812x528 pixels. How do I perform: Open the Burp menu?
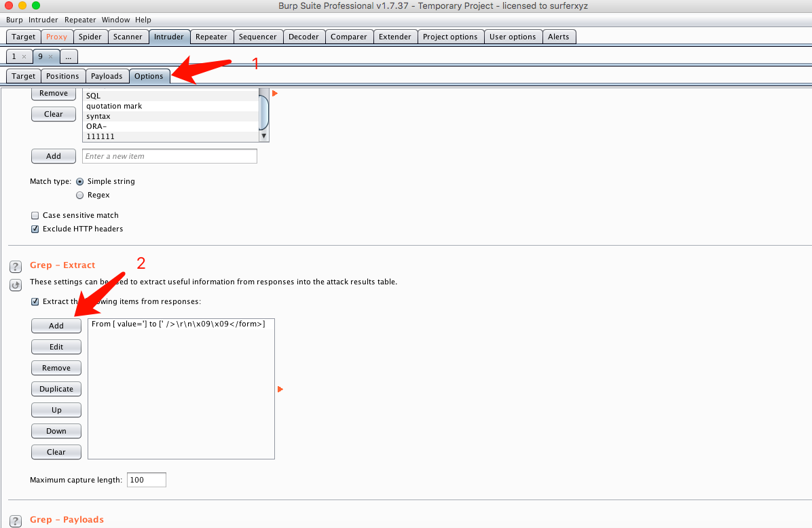click(x=14, y=20)
